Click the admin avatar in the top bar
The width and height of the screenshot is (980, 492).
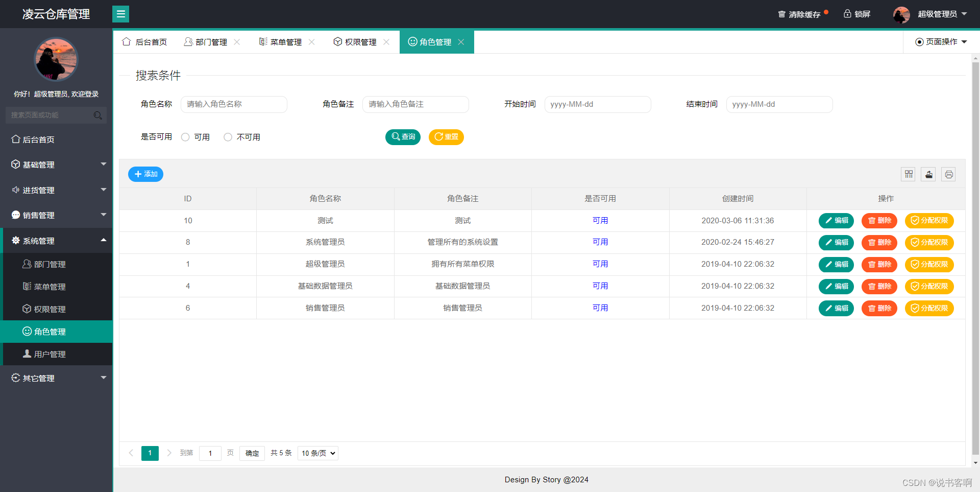901,14
